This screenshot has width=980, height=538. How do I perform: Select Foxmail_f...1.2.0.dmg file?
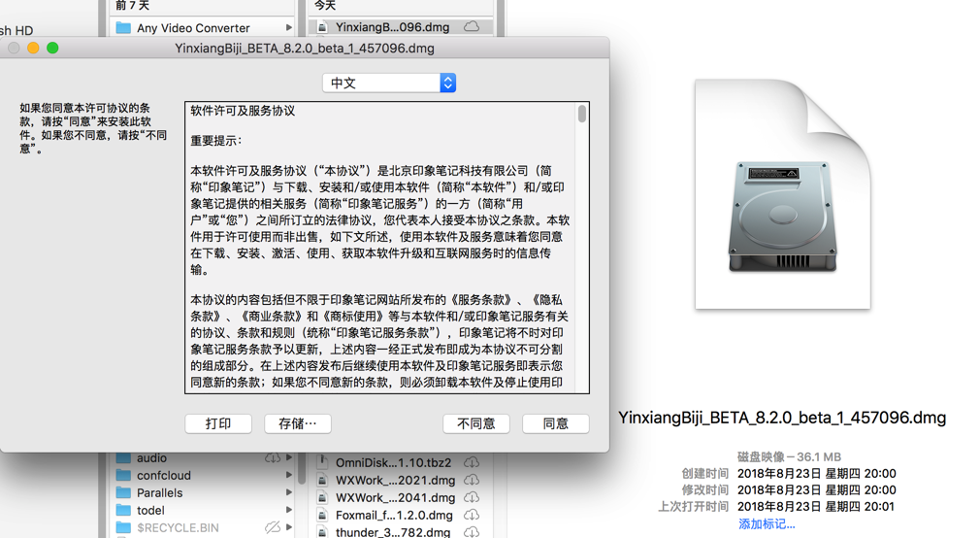tap(394, 515)
